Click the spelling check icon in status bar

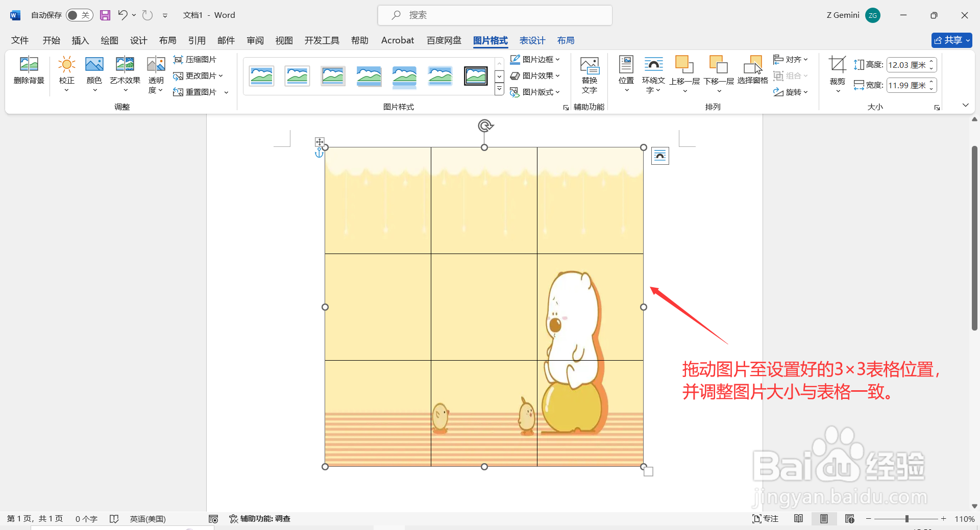click(114, 519)
